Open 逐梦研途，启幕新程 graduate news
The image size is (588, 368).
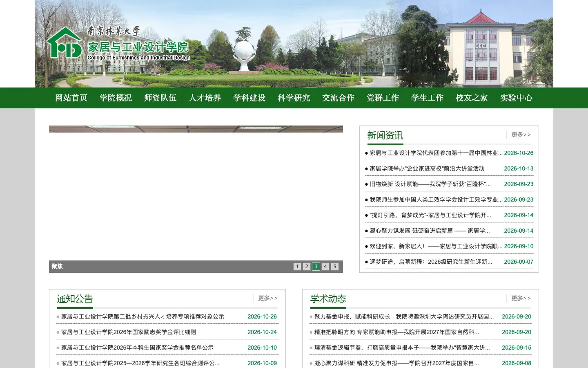pyautogui.click(x=431, y=262)
